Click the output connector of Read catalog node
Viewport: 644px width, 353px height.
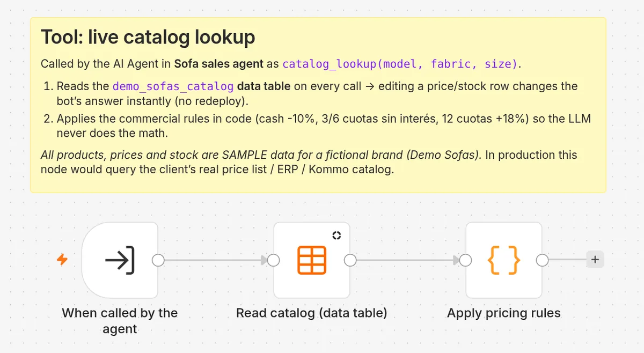point(350,260)
